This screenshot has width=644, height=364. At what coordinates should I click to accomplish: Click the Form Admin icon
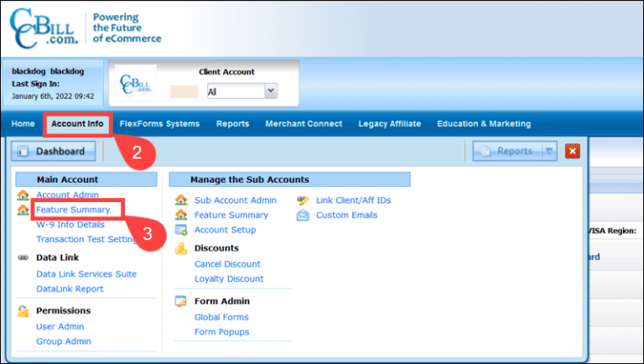coord(180,302)
